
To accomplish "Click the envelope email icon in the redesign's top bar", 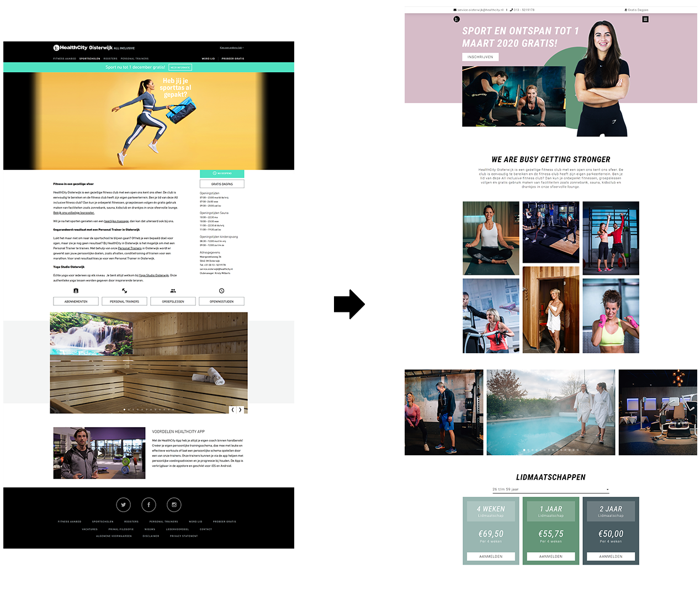I will (455, 10).
